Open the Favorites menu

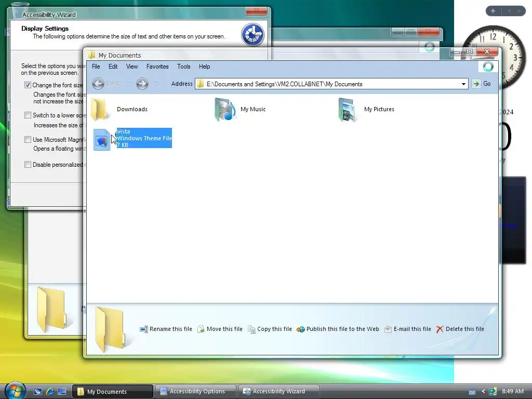(157, 66)
